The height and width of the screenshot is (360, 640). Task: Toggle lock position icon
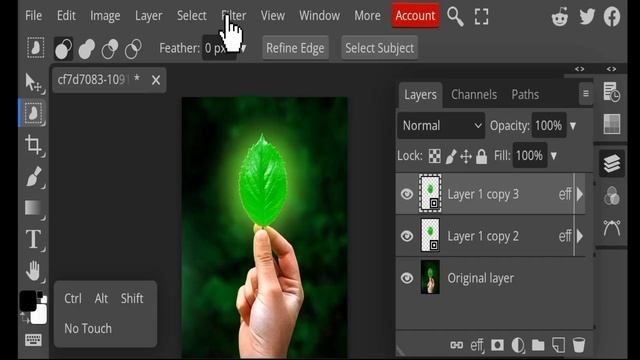click(x=466, y=156)
